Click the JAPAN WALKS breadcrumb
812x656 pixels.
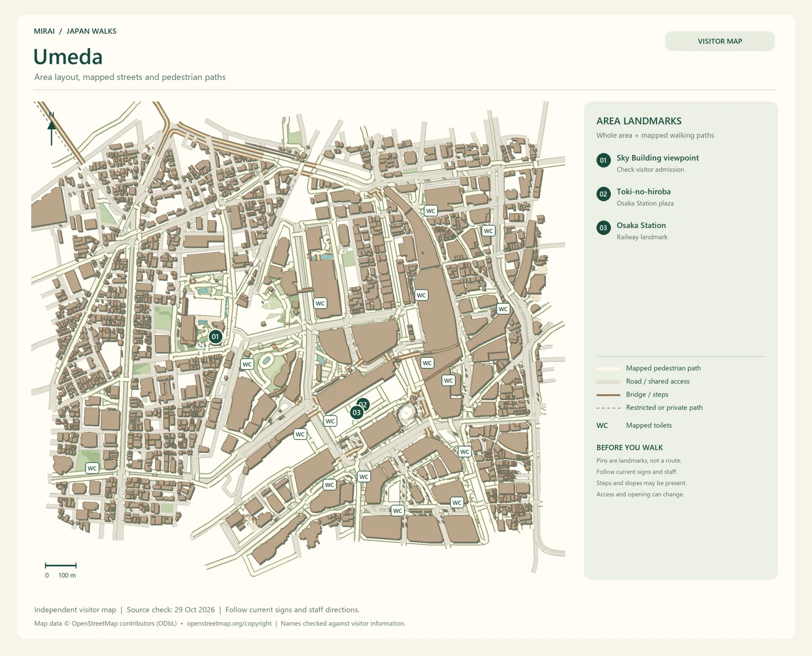click(x=91, y=31)
